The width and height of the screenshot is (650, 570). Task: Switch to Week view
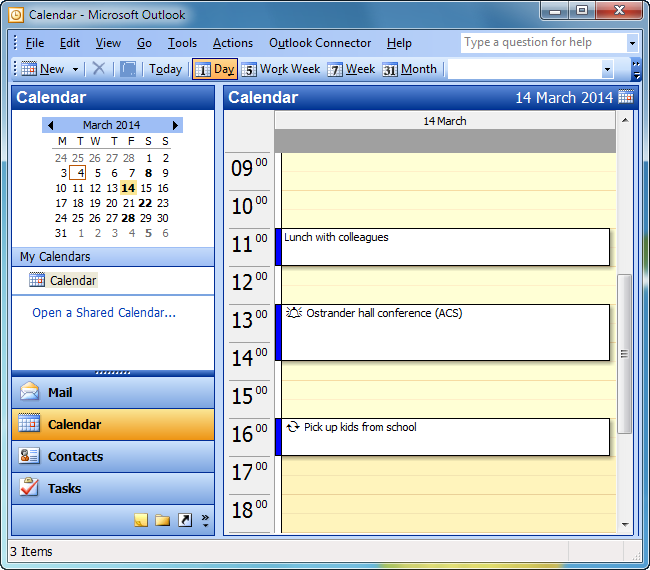click(x=352, y=69)
